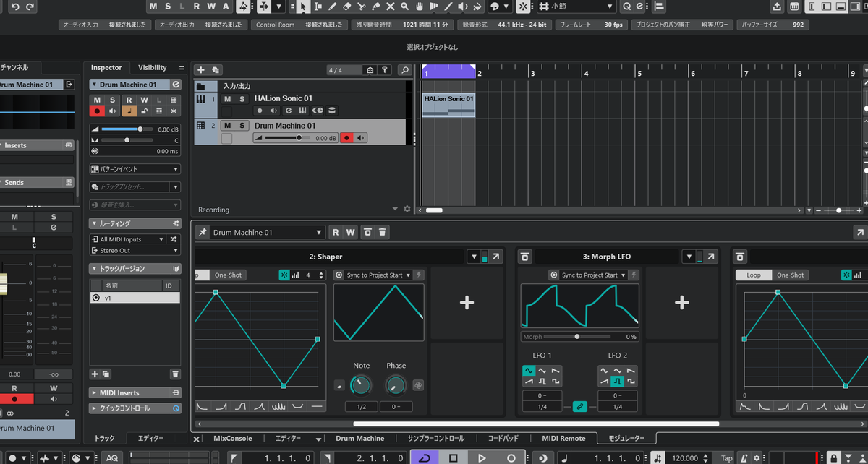Select the LFO 1 sine waveform

pos(528,370)
